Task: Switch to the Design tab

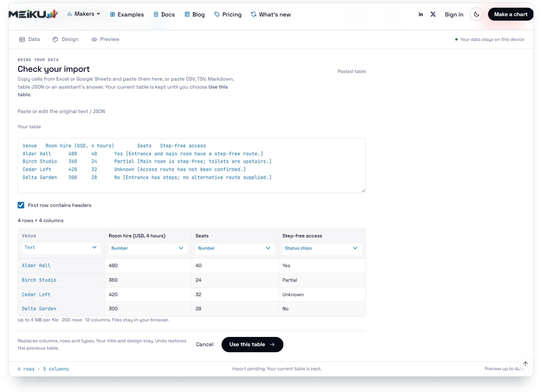Action: (65, 39)
